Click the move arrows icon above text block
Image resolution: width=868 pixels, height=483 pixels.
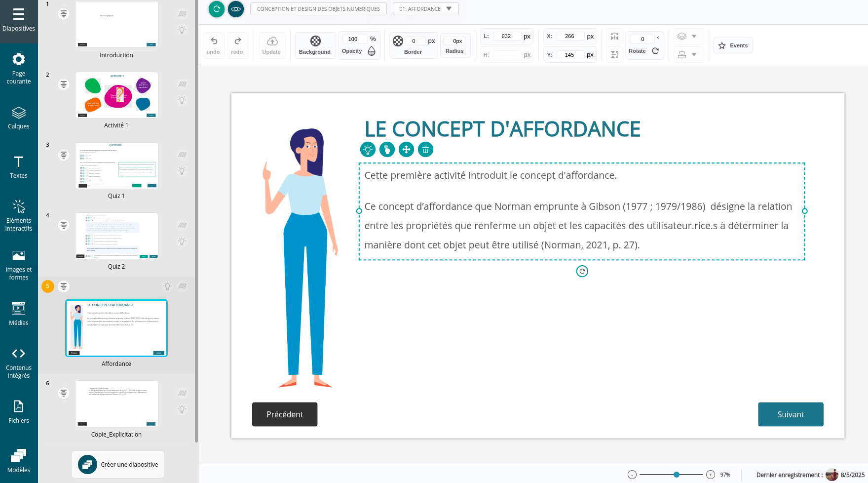[x=406, y=149]
